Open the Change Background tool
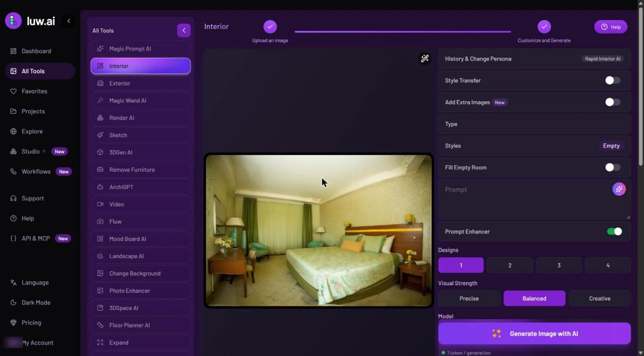This screenshot has width=644, height=356. click(x=141, y=273)
